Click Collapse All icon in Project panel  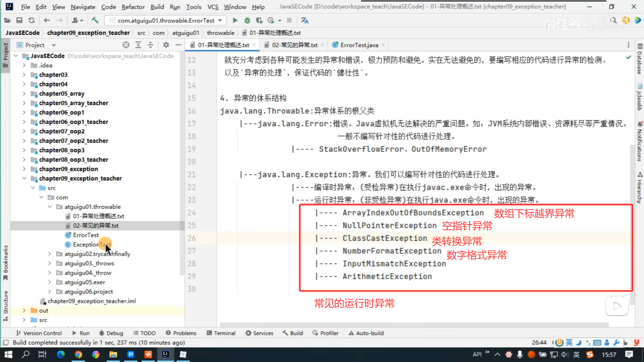[x=151, y=45]
